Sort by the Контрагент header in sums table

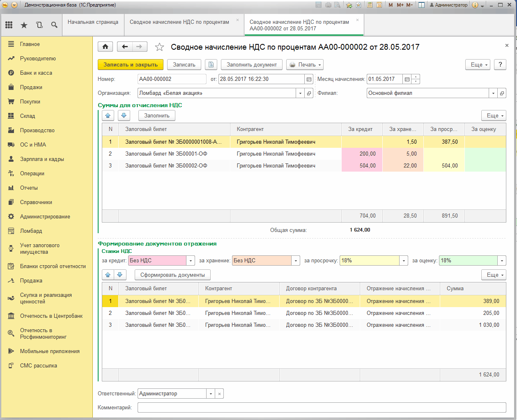(285, 129)
